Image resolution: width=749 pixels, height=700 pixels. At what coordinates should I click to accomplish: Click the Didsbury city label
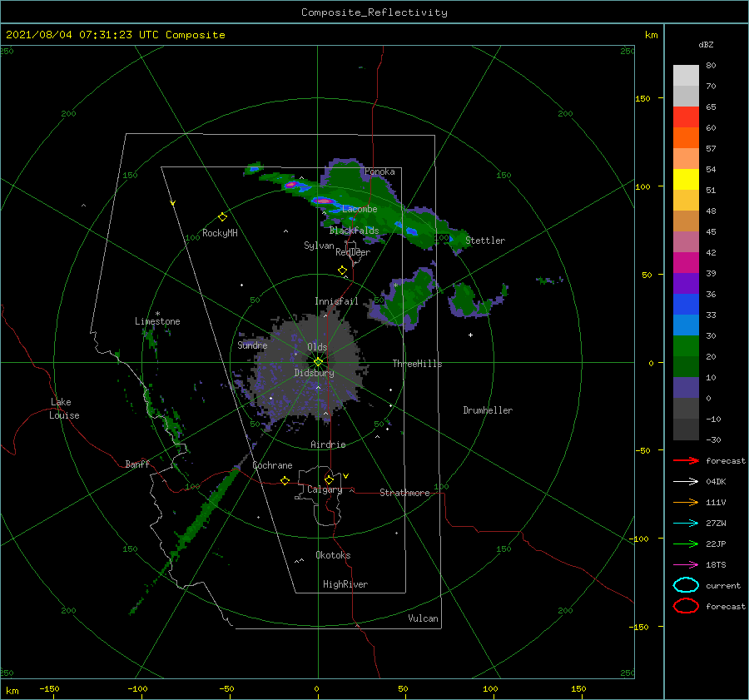click(x=315, y=373)
